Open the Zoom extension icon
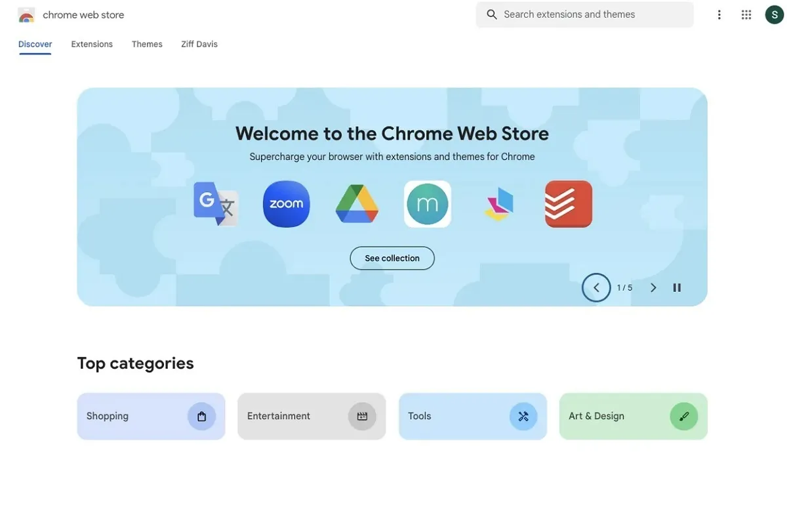 [x=287, y=204]
